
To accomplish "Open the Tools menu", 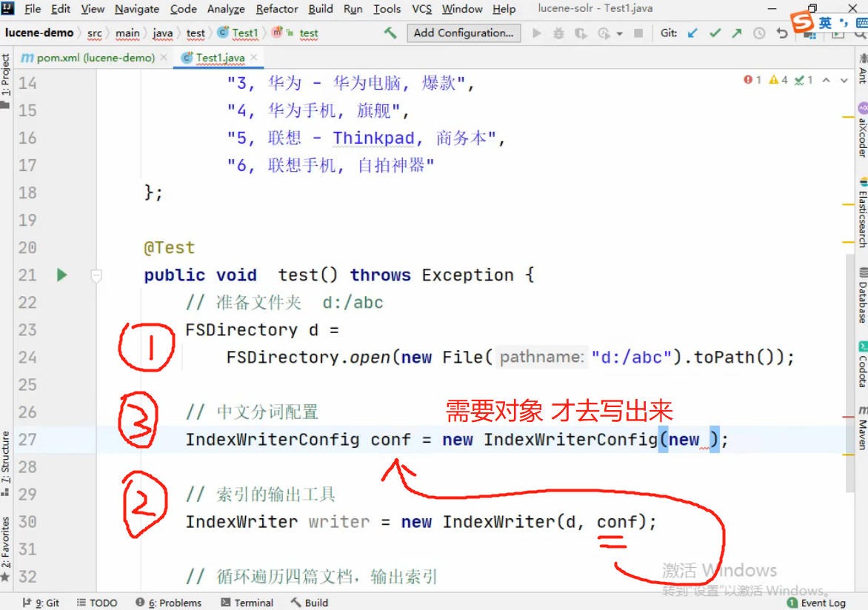I will 387,9.
